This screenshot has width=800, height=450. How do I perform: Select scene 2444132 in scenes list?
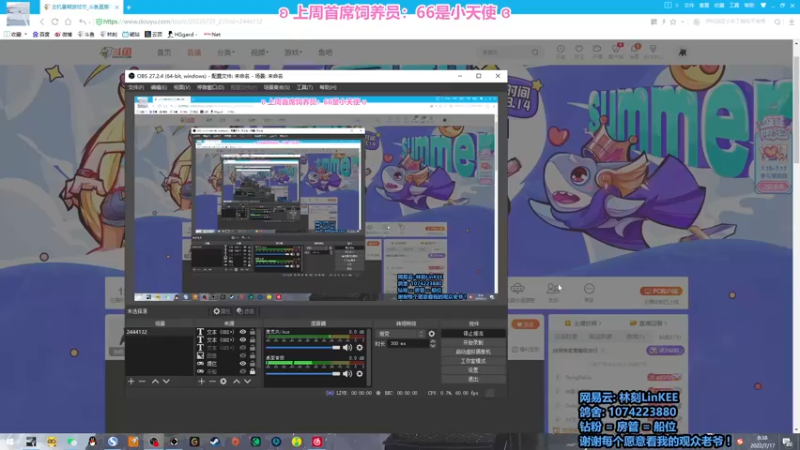click(x=159, y=332)
